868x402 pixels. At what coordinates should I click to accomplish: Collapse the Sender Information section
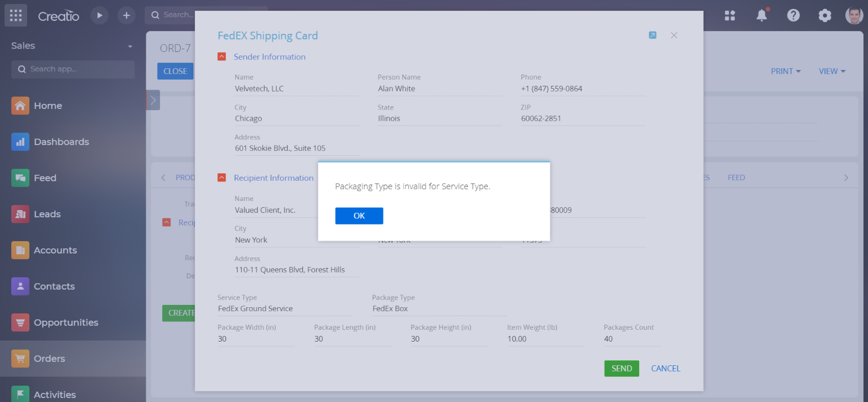click(222, 56)
